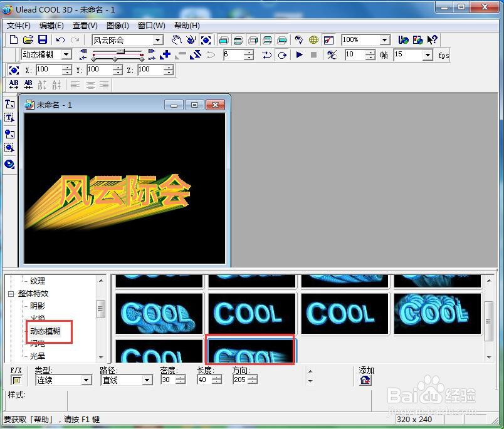Open the 15 fps frame rate dropdown
Screen dimensions: 504x429
(427, 55)
